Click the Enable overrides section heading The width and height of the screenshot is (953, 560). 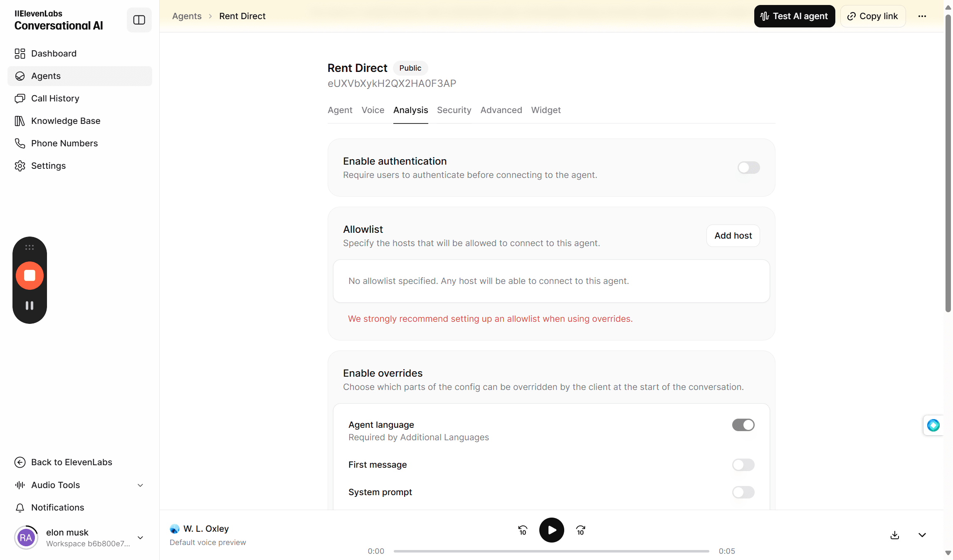point(383,373)
